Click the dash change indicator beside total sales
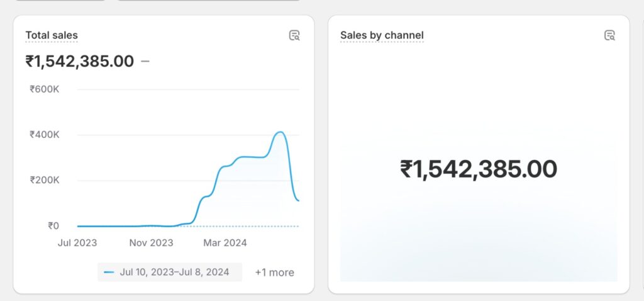This screenshot has width=644, height=301. pos(145,61)
